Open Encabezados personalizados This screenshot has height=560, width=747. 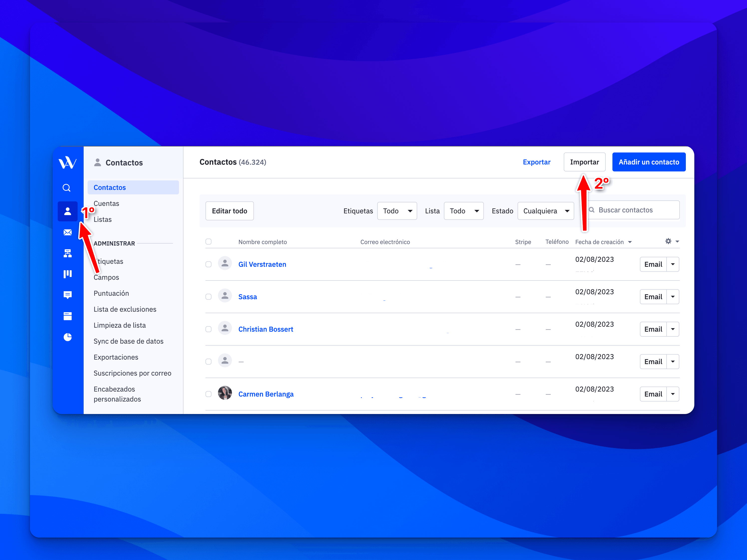(x=117, y=394)
